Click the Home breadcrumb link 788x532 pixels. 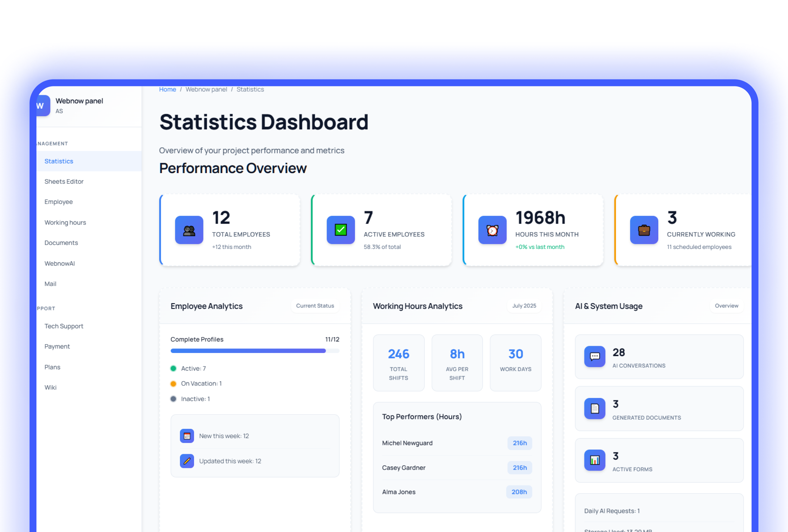point(167,90)
